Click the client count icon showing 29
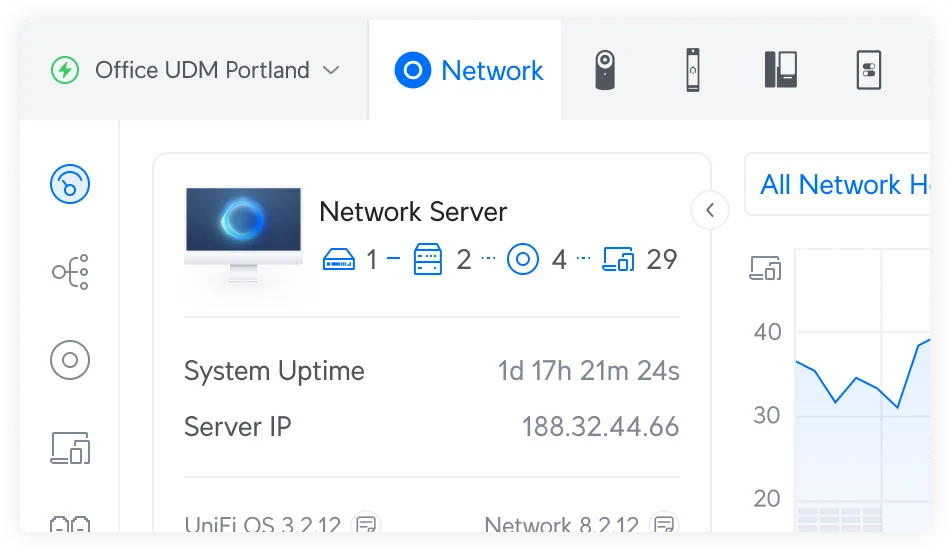 618,259
